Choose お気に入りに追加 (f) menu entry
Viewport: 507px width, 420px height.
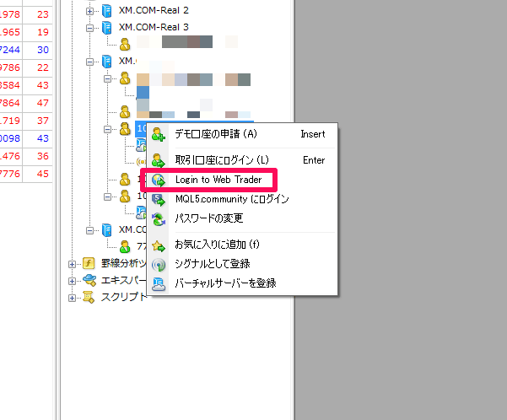pos(242,245)
